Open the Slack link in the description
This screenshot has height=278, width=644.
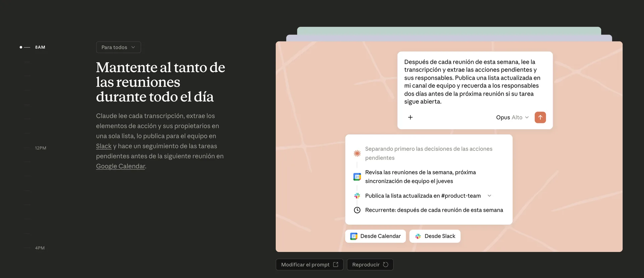(104, 146)
